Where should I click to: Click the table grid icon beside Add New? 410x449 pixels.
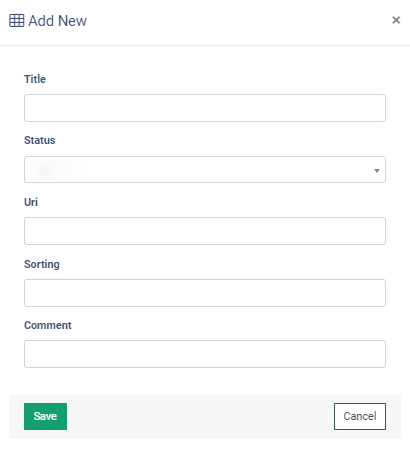pyautogui.click(x=17, y=21)
